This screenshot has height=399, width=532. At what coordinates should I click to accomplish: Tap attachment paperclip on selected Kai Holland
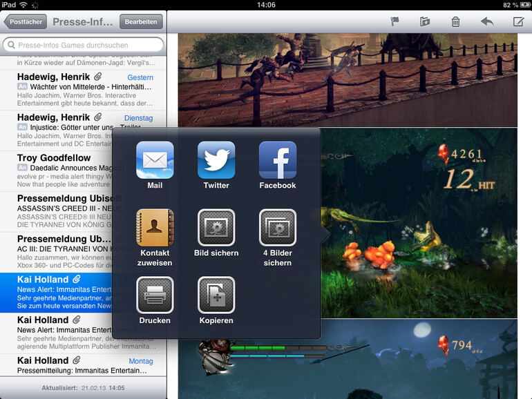pos(77,279)
